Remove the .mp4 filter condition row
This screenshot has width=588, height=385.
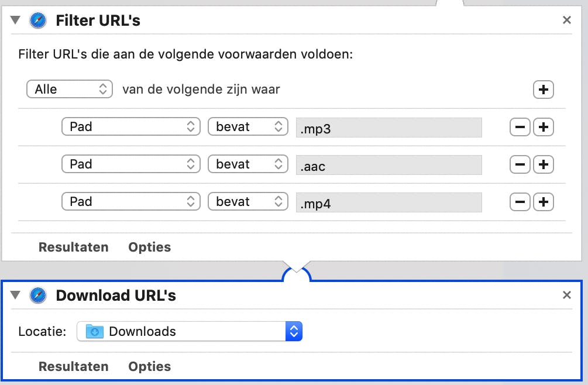coord(520,202)
